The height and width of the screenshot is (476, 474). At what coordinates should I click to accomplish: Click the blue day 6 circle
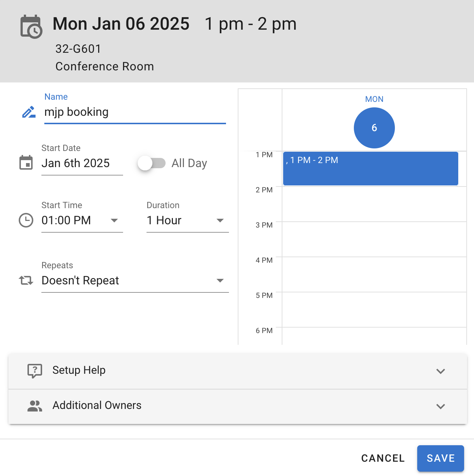[374, 128]
